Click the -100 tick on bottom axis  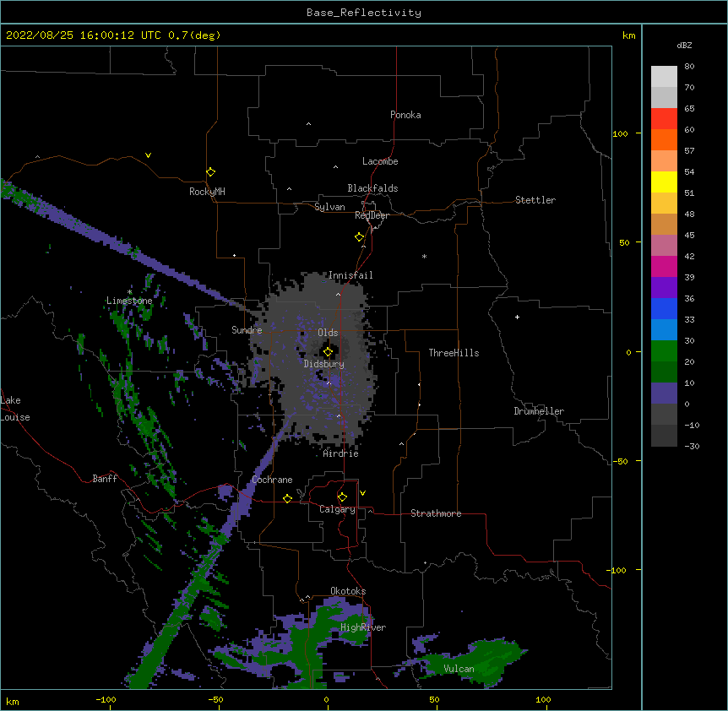[x=106, y=700]
